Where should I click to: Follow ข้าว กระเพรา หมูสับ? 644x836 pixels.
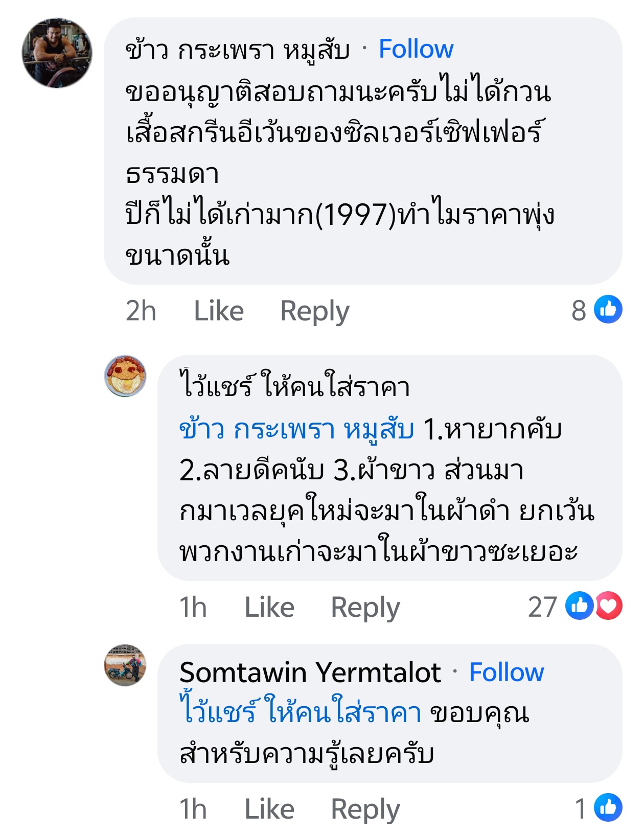point(416,49)
